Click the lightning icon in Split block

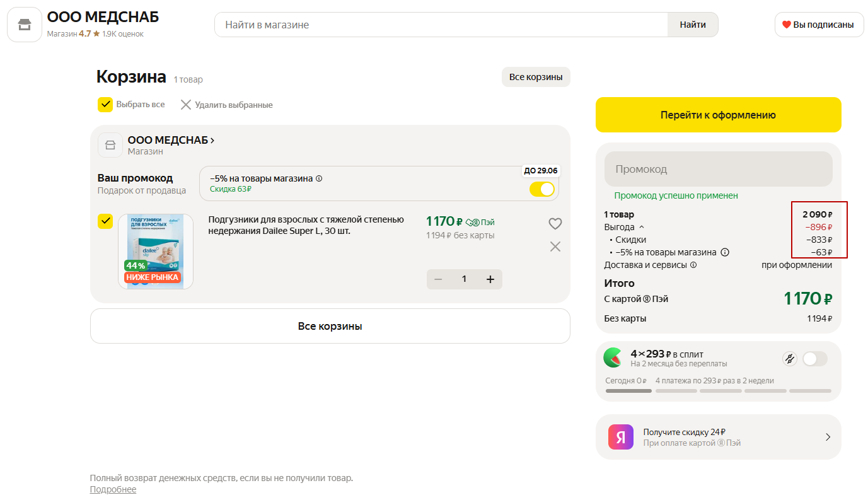pyautogui.click(x=789, y=359)
